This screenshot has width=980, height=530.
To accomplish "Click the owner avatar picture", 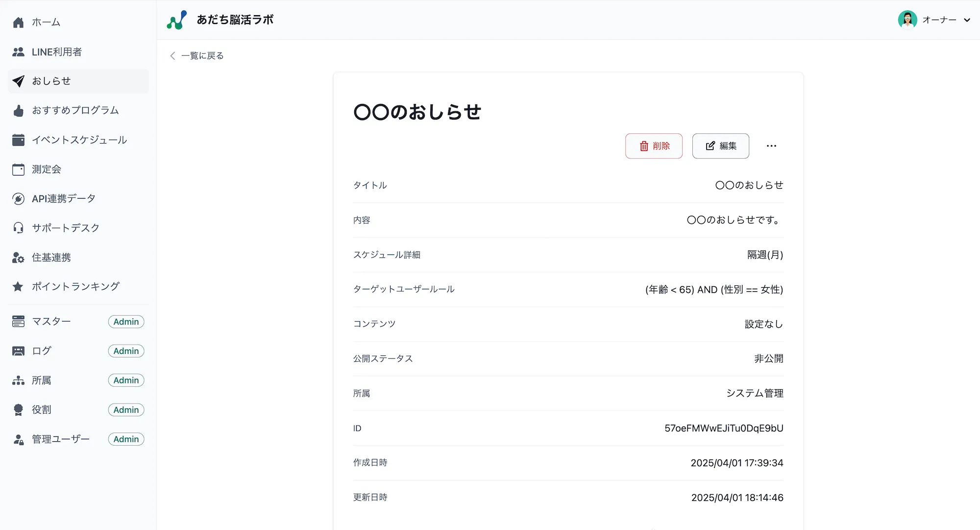I will (907, 20).
